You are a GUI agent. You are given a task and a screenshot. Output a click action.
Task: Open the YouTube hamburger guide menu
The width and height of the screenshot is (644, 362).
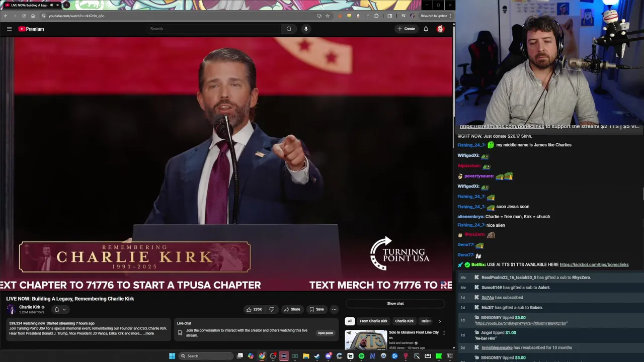coord(9,29)
